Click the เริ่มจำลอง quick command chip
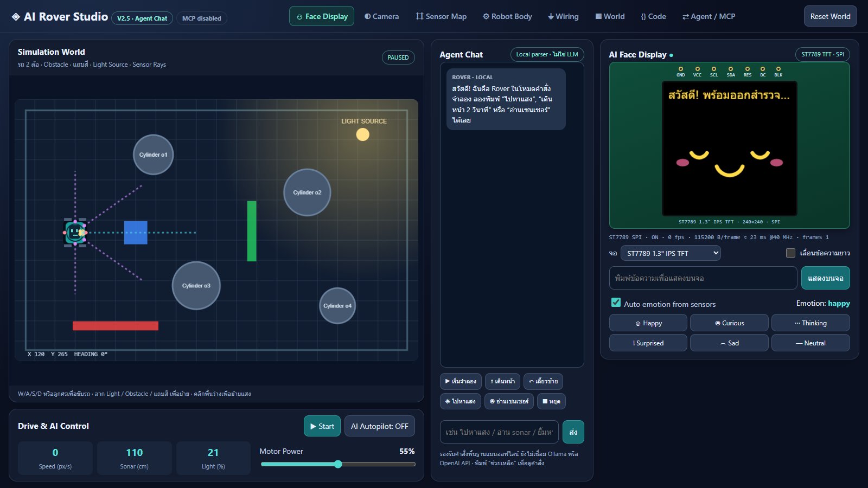Screen dimensions: 868x488 pyautogui.click(x=461, y=381)
